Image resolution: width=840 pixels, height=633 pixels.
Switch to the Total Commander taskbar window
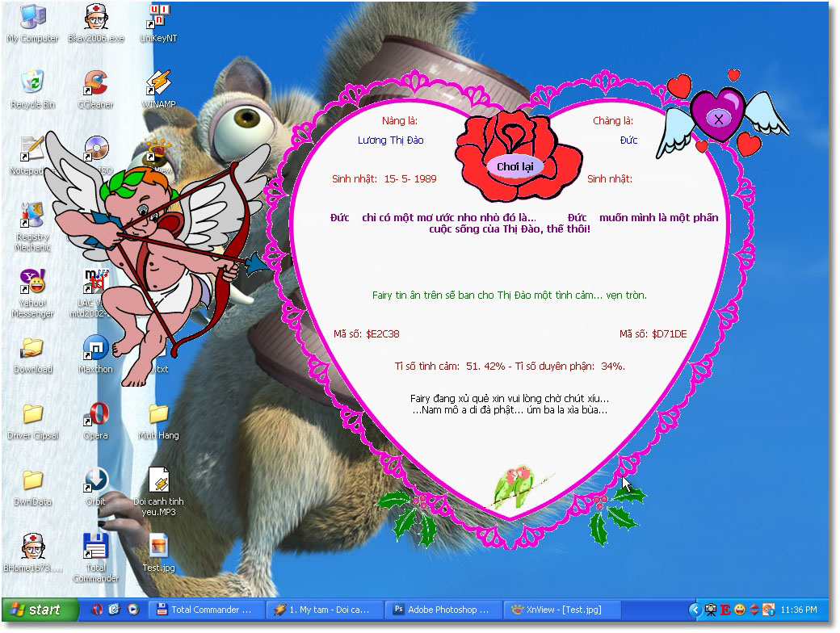[206, 610]
